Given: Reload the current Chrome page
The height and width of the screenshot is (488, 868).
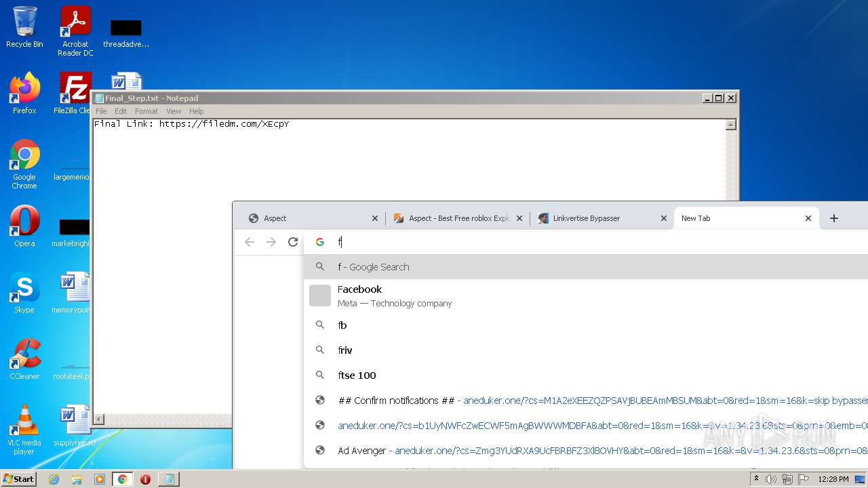Looking at the screenshot, I should pos(293,242).
